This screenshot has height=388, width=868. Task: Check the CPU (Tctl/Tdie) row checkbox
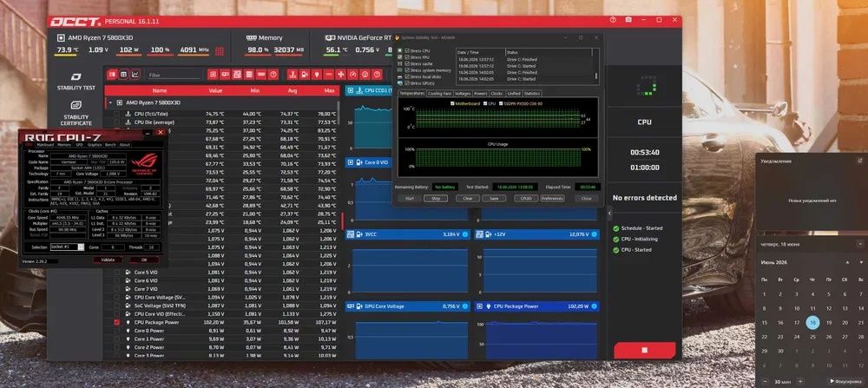[x=116, y=114]
